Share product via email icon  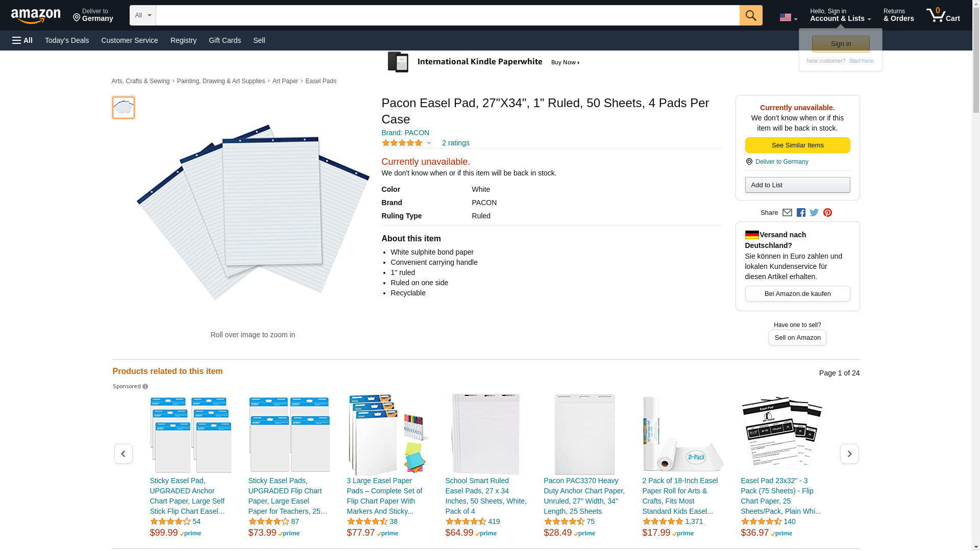click(787, 213)
